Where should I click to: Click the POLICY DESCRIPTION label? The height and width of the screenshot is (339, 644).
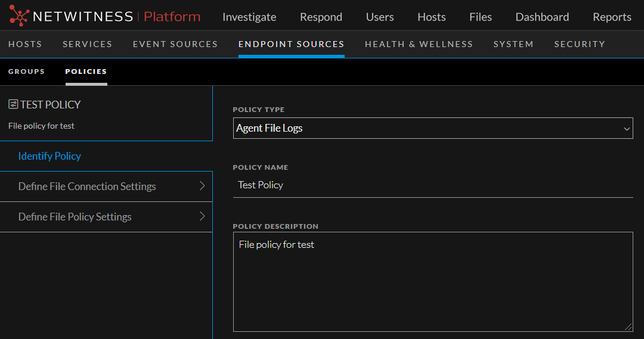[275, 226]
